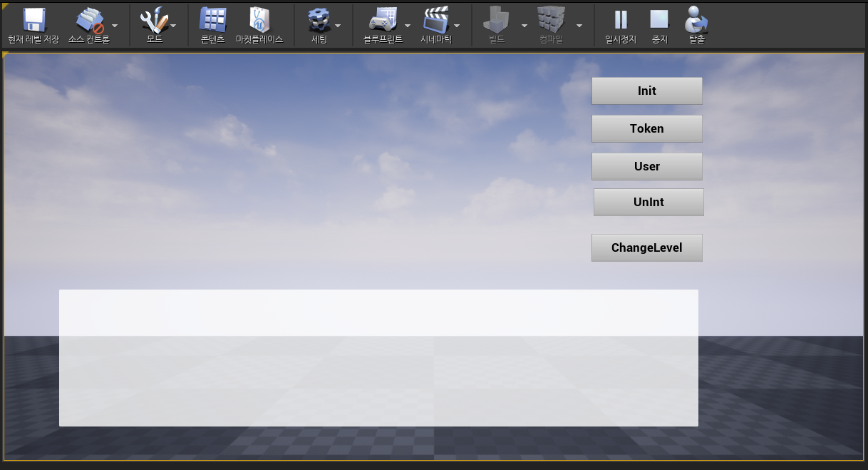Expand the Source Control dropdown arrow

pos(115,26)
